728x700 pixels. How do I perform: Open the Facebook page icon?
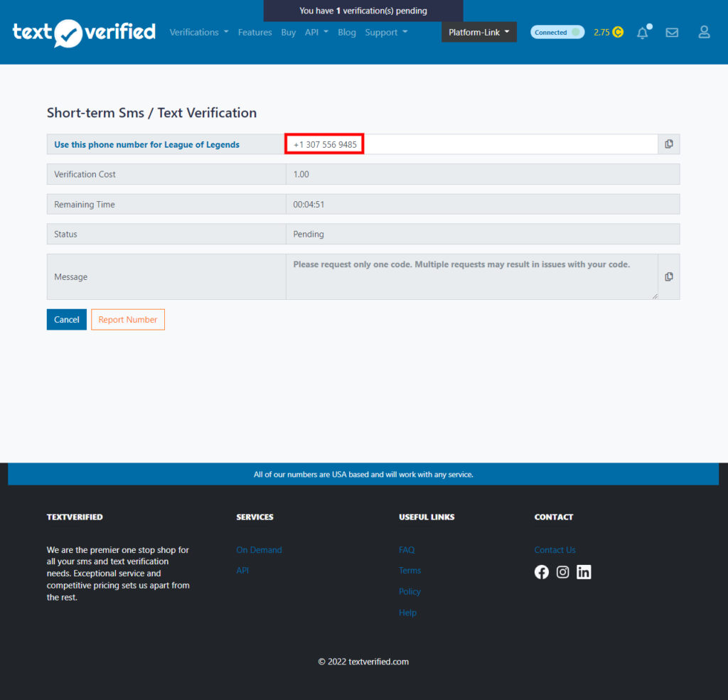pyautogui.click(x=541, y=572)
